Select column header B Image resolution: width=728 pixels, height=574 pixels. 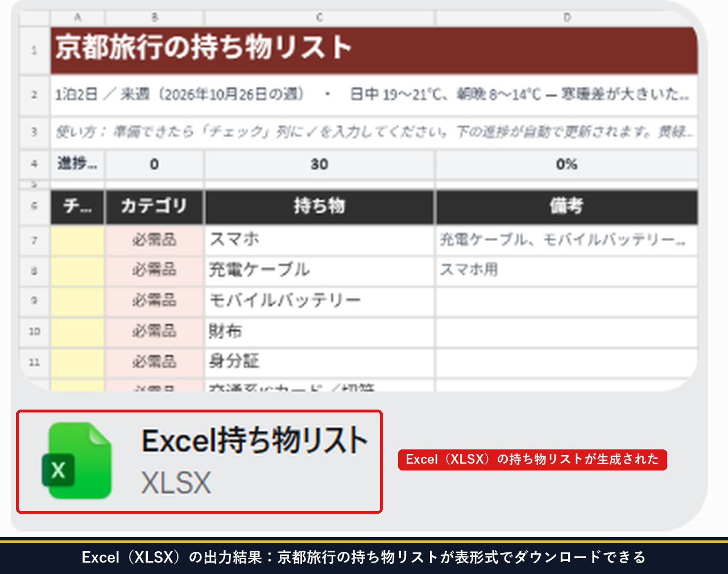(x=155, y=18)
